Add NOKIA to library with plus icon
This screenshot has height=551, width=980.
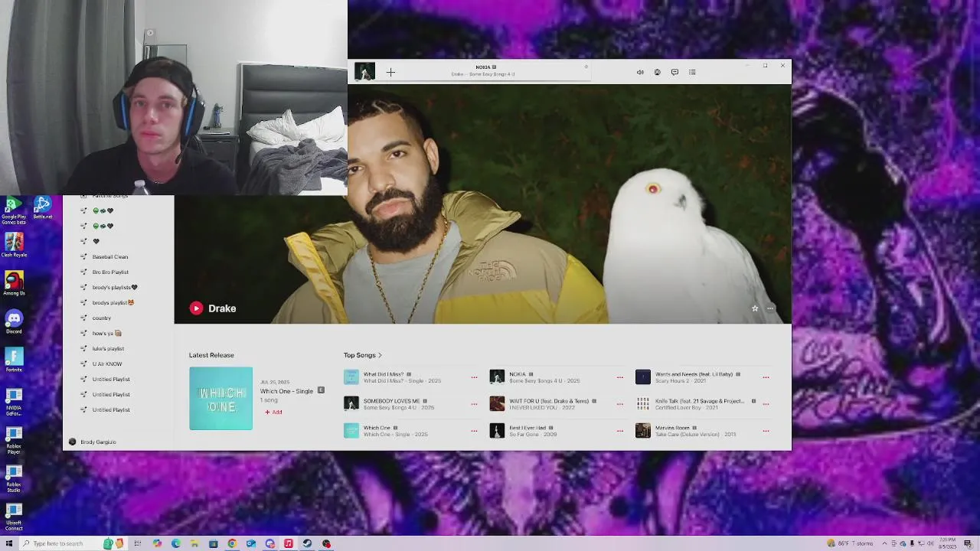(390, 73)
